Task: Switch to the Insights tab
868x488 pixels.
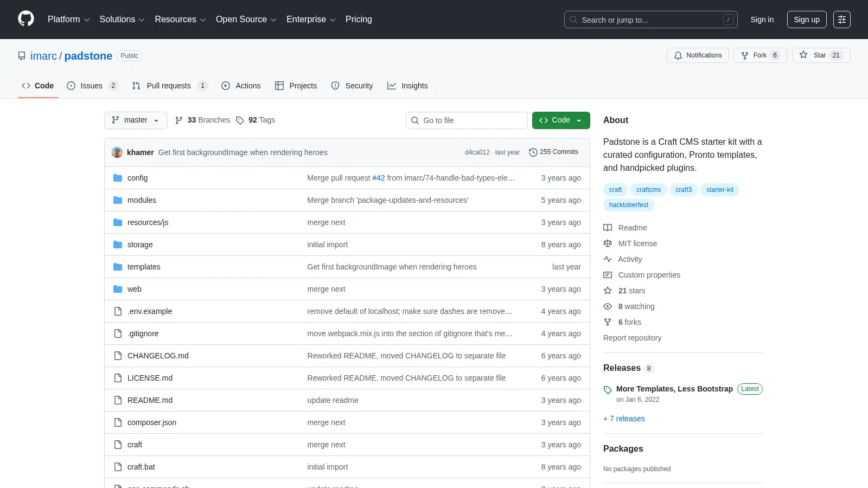Action: click(x=407, y=86)
